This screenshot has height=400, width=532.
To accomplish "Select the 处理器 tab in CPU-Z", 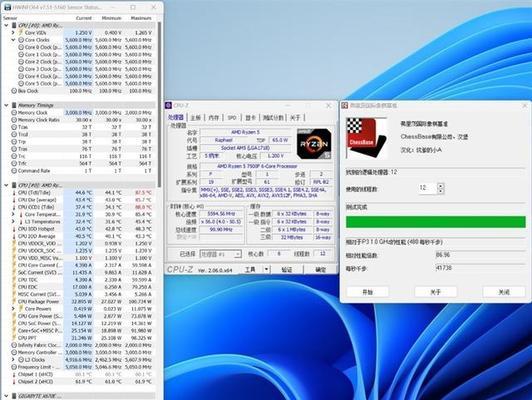I will (176, 118).
